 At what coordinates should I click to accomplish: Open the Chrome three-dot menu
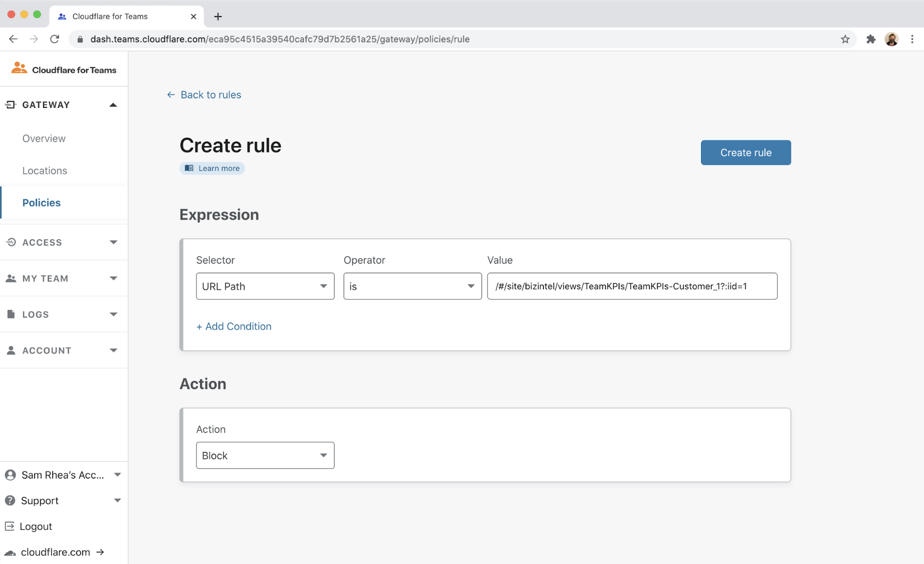912,39
